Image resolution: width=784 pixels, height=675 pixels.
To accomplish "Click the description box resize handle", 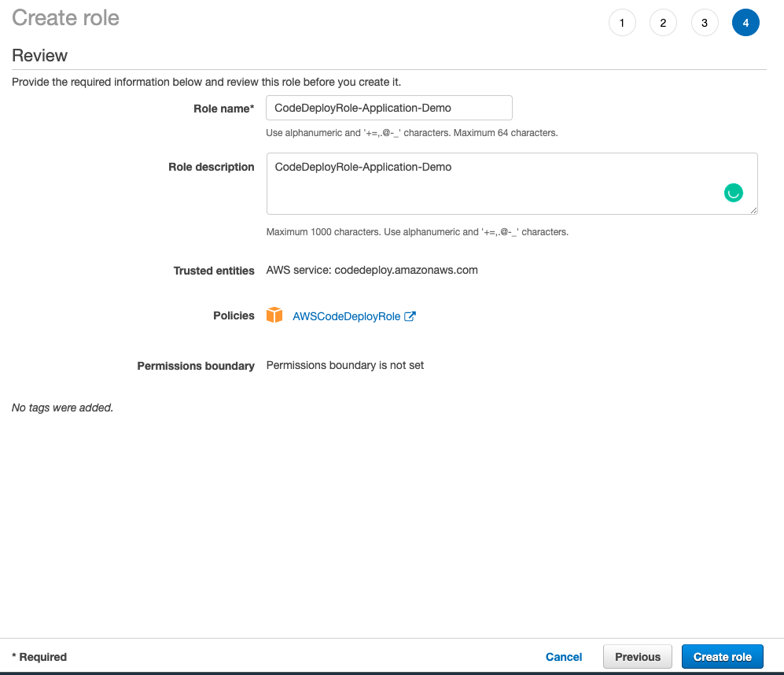I will coord(753,210).
